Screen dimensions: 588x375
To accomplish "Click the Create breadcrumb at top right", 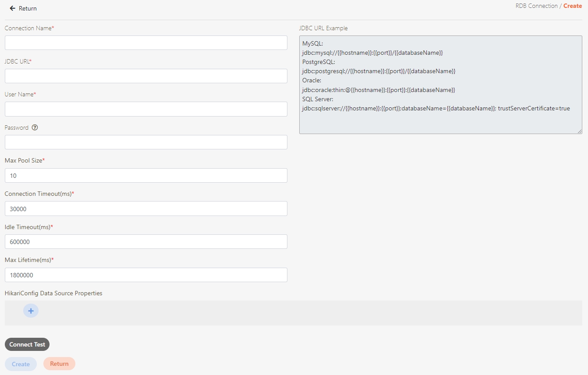I will tap(573, 6).
